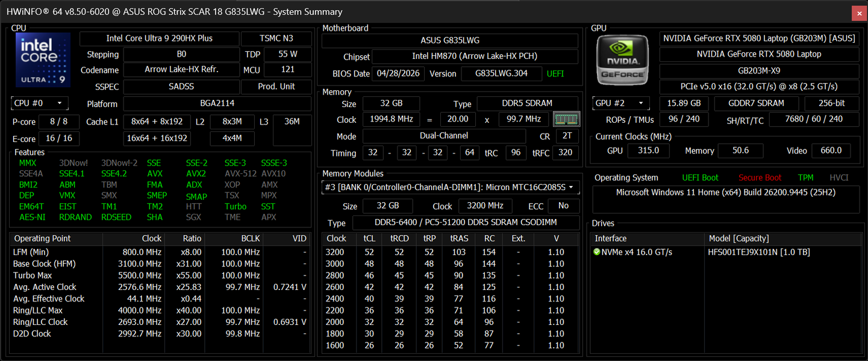Click the HVCI status label
868x361 pixels.
click(x=839, y=177)
